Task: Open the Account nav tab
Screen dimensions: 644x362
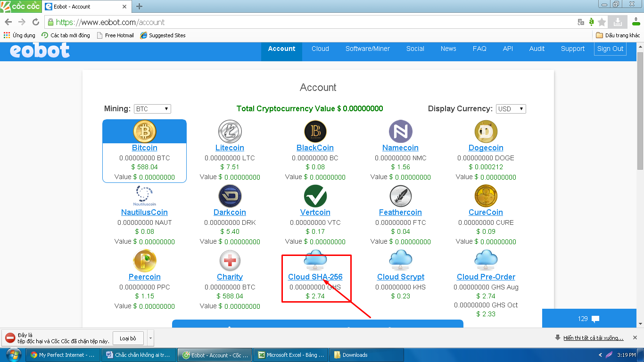Action: point(281,49)
